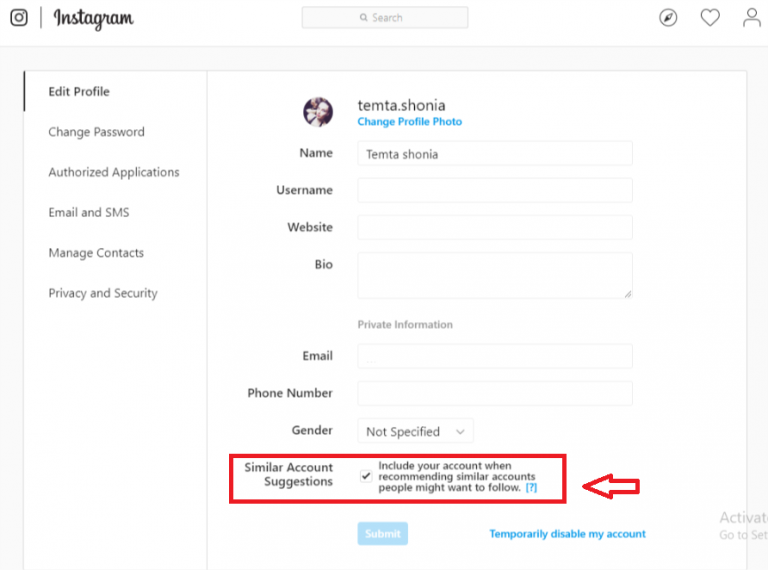Click Change Profile Photo link

[x=409, y=121]
